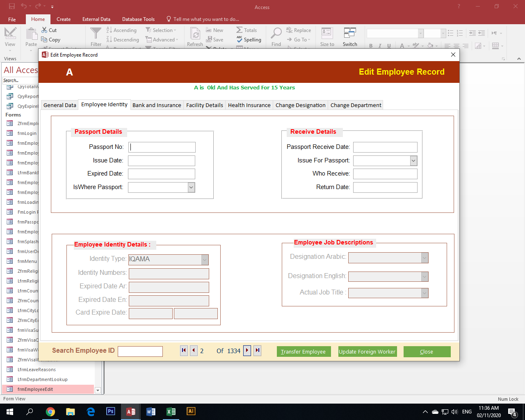Click the Copy icon in ribbon

[x=44, y=39]
